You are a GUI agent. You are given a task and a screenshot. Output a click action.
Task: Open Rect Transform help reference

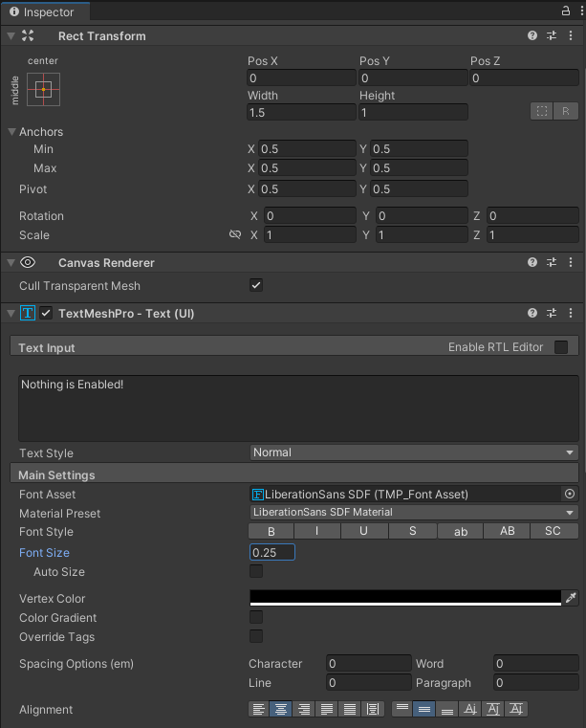pos(532,35)
